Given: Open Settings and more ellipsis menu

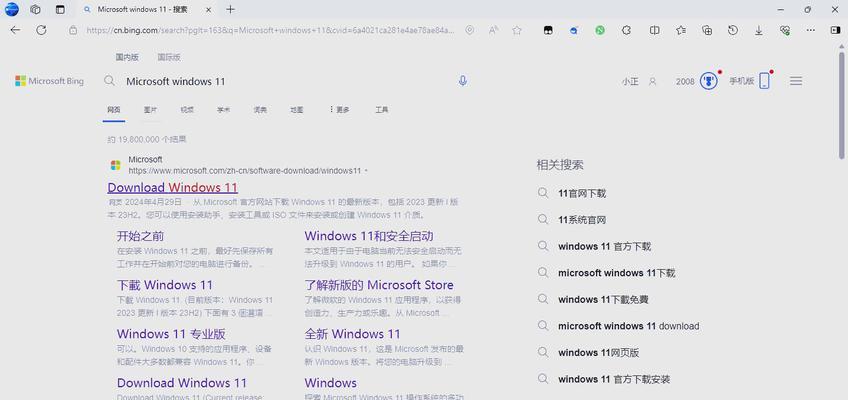Looking at the screenshot, I should click(x=811, y=31).
